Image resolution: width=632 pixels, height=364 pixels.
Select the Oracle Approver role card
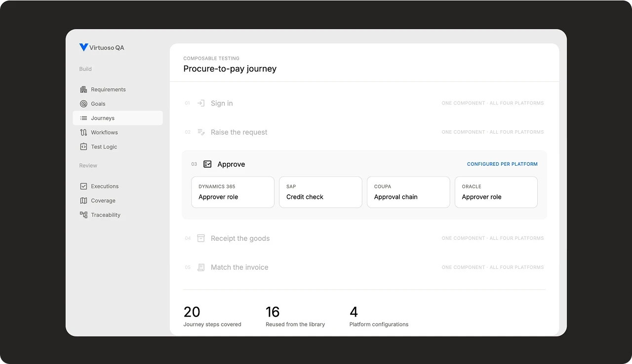point(496,192)
